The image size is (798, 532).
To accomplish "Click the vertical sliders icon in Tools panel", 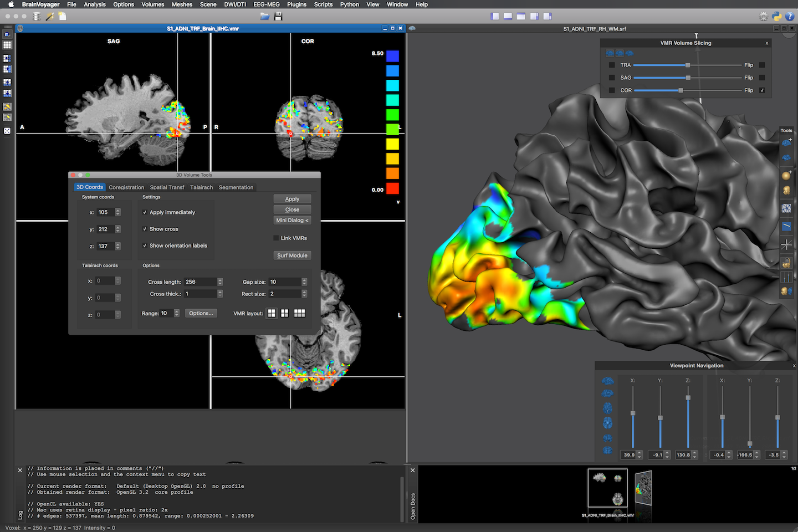I will point(786,277).
